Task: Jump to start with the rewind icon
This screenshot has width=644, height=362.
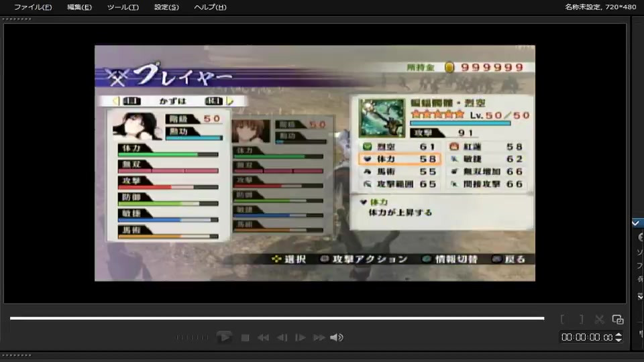Action: pyautogui.click(x=263, y=337)
